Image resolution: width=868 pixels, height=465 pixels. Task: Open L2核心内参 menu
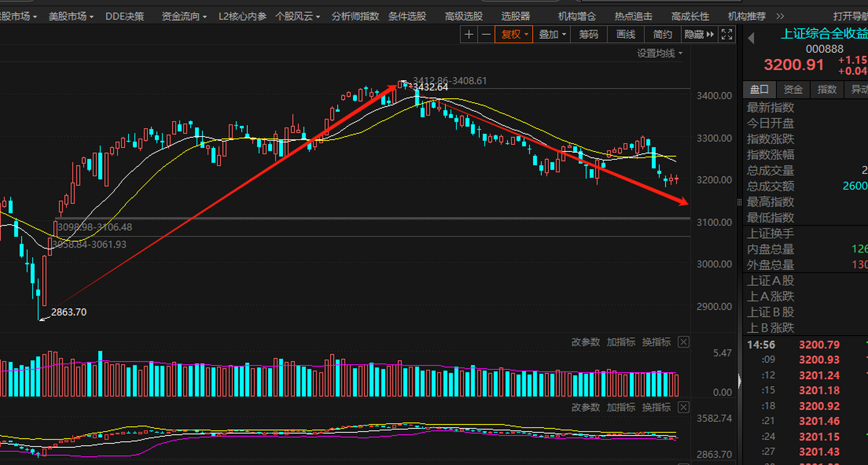tap(243, 16)
